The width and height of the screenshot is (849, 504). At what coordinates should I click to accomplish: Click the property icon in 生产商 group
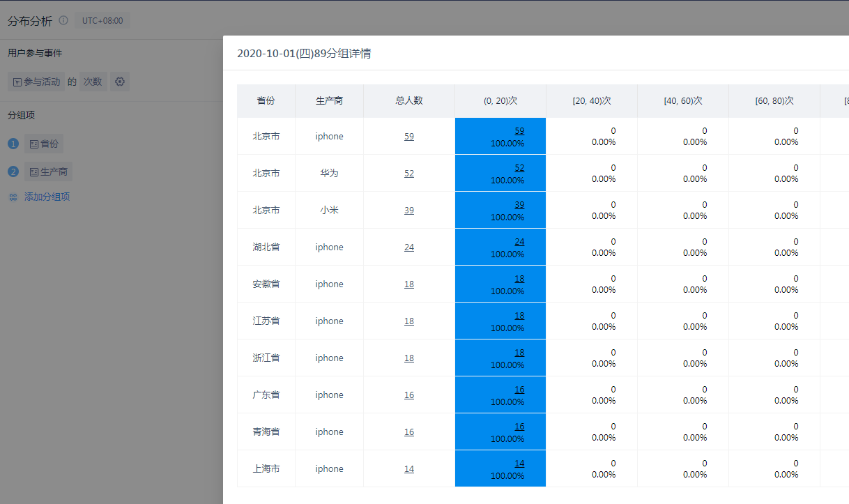click(33, 172)
